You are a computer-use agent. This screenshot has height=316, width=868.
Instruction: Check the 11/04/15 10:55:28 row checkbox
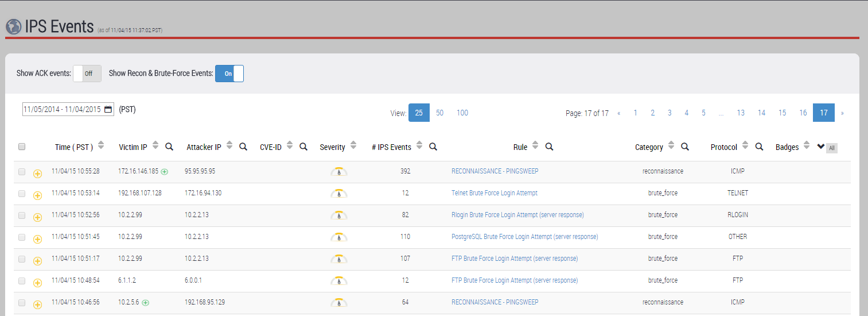[22, 171]
